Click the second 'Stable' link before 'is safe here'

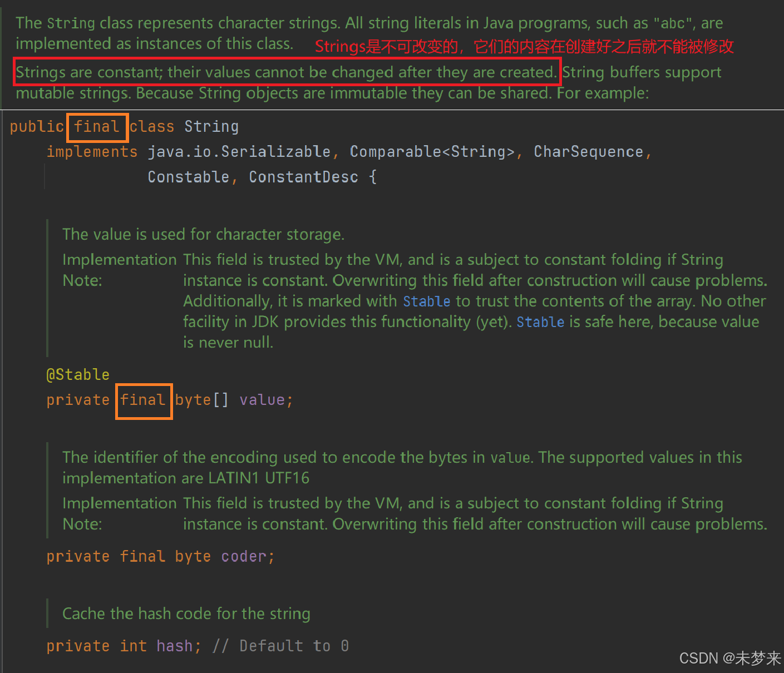540,322
